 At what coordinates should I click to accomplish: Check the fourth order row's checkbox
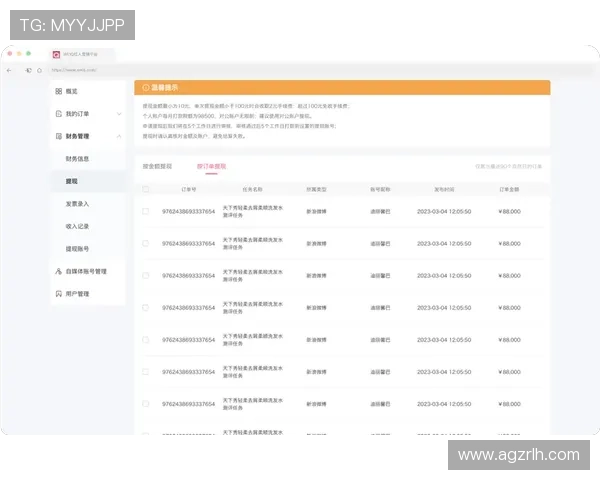[x=145, y=308]
